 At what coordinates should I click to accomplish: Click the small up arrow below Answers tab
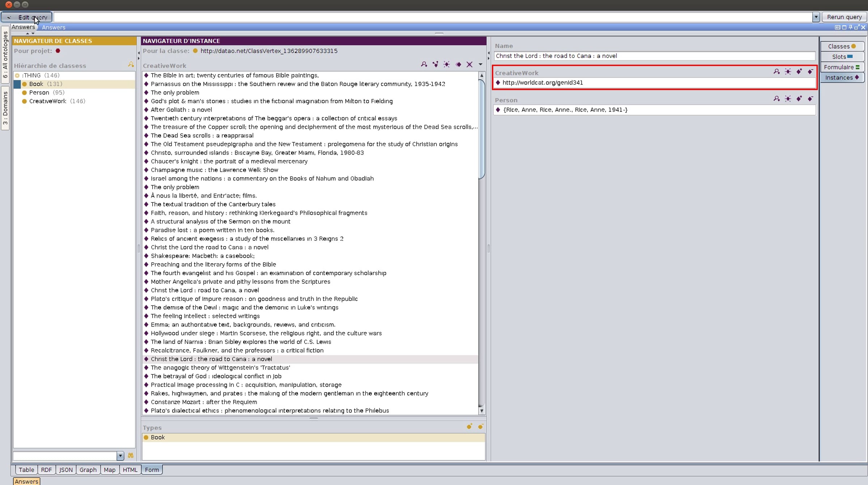27,33
